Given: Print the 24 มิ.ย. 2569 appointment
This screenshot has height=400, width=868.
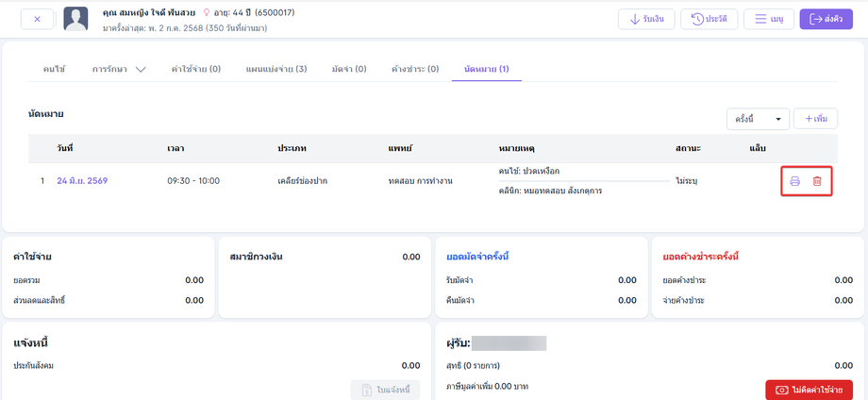Looking at the screenshot, I should click(x=794, y=181).
